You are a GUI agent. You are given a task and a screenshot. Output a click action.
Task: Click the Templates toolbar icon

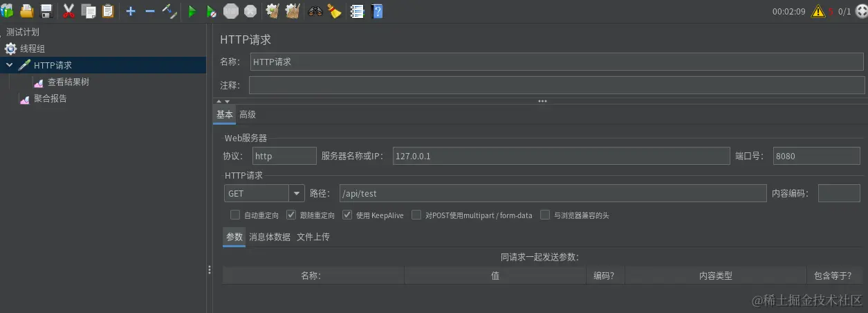pos(7,10)
